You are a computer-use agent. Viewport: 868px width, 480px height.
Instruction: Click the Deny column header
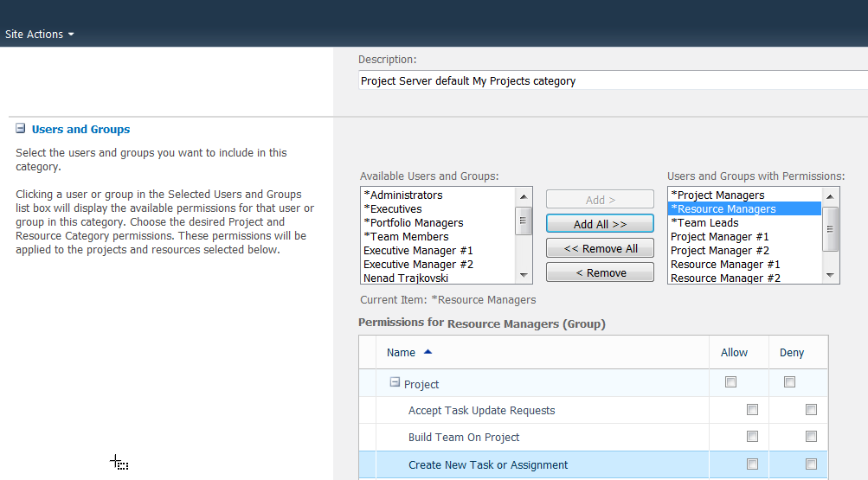click(x=791, y=353)
